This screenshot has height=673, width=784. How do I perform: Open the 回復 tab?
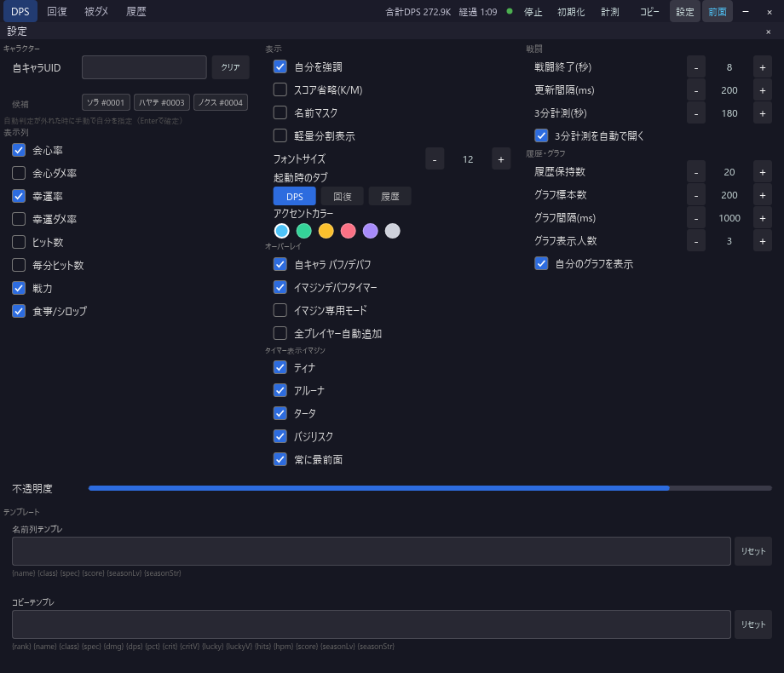click(56, 11)
